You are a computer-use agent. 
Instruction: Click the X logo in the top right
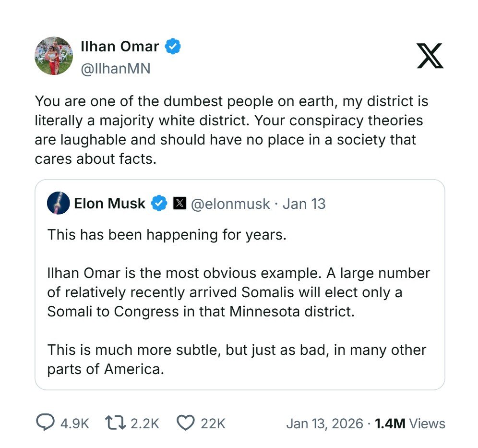point(430,56)
